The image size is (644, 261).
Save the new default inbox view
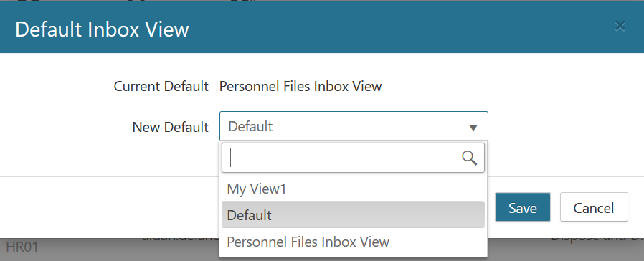522,207
